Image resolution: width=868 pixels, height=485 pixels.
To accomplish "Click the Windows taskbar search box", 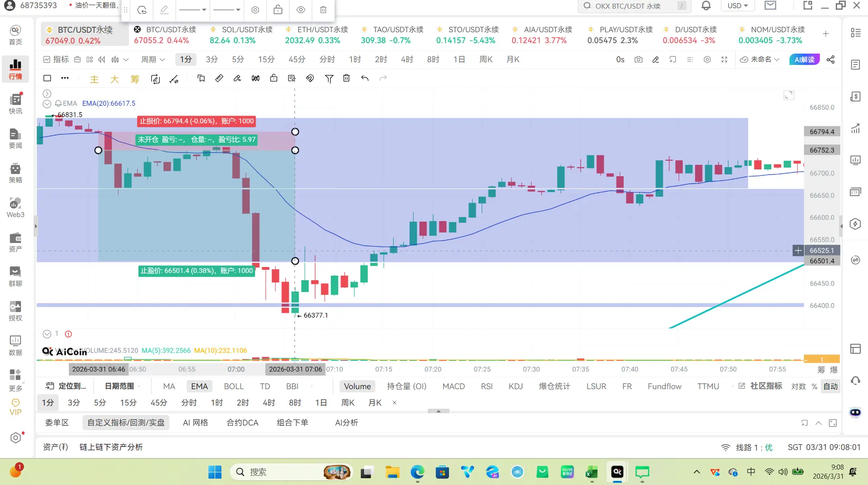I will tap(291, 472).
